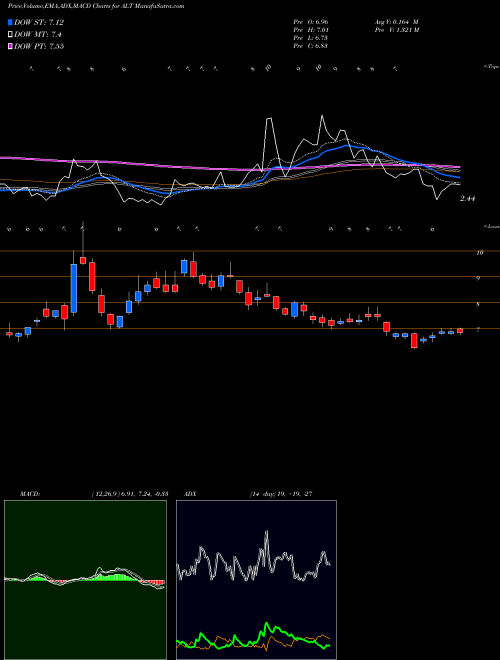Viewport: 500px width, 660px height.
Task: Click the price axis label 9
Action: 478,278
